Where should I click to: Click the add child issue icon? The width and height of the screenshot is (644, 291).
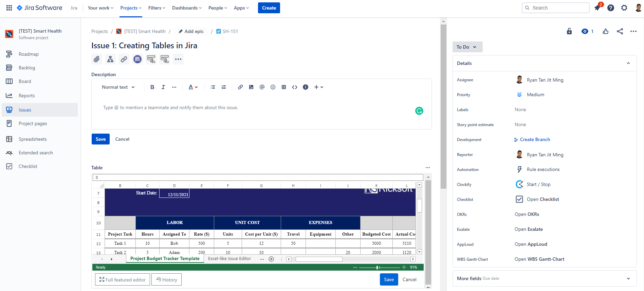click(110, 59)
